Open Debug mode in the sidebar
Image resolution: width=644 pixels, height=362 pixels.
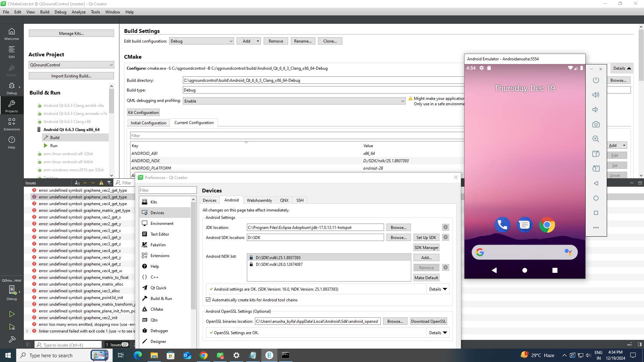click(x=12, y=88)
